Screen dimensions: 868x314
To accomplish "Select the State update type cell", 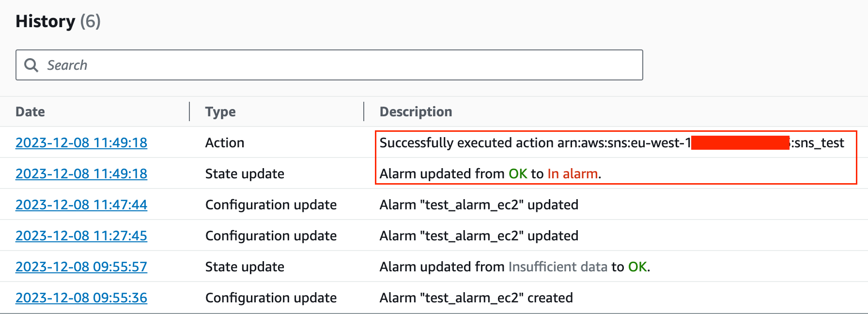I will pyautogui.click(x=245, y=173).
